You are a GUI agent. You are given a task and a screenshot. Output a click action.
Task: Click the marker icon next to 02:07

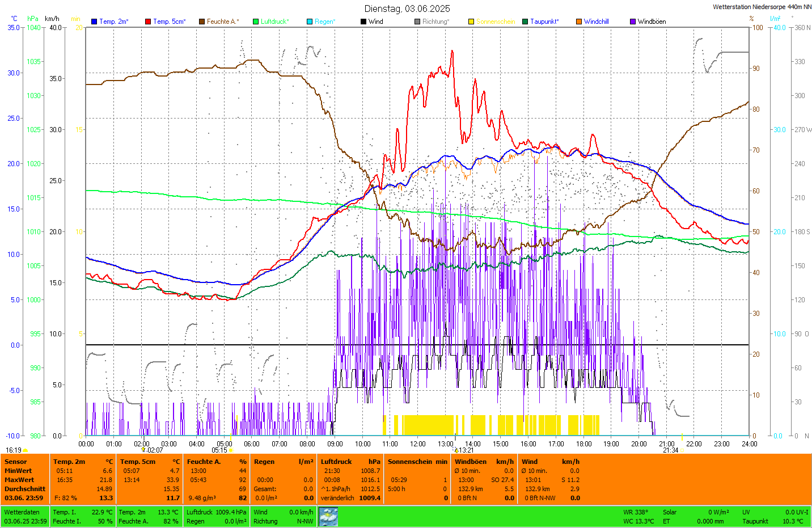[x=143, y=450]
